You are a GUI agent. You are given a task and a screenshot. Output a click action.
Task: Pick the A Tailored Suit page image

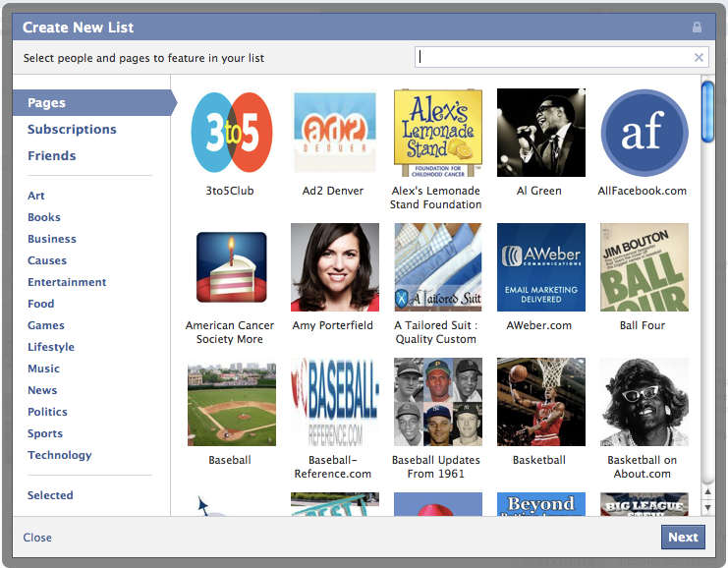(x=438, y=267)
